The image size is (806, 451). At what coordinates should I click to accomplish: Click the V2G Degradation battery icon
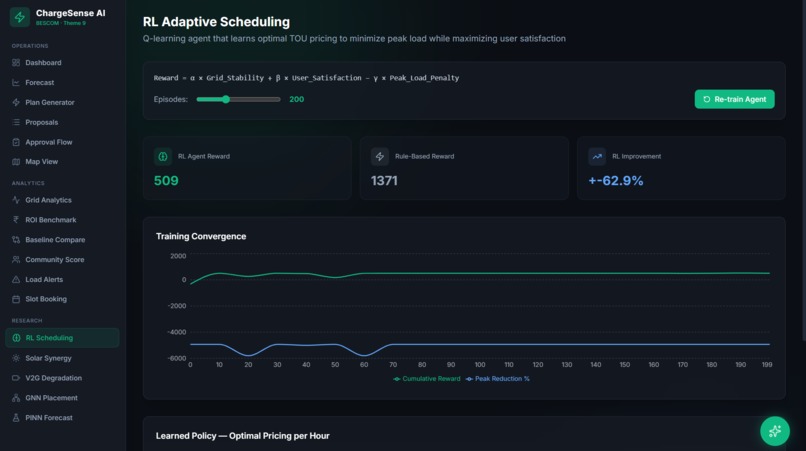pyautogui.click(x=16, y=378)
